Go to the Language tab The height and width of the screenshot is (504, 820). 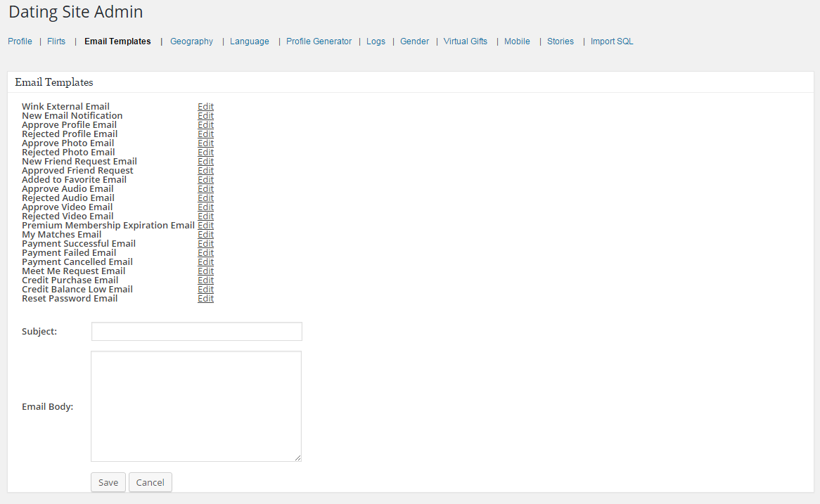coord(250,41)
